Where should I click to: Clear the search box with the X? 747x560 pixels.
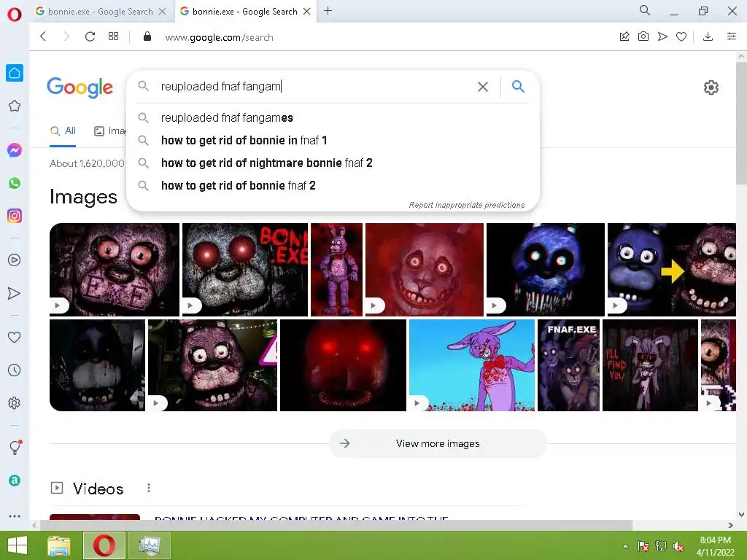(483, 87)
